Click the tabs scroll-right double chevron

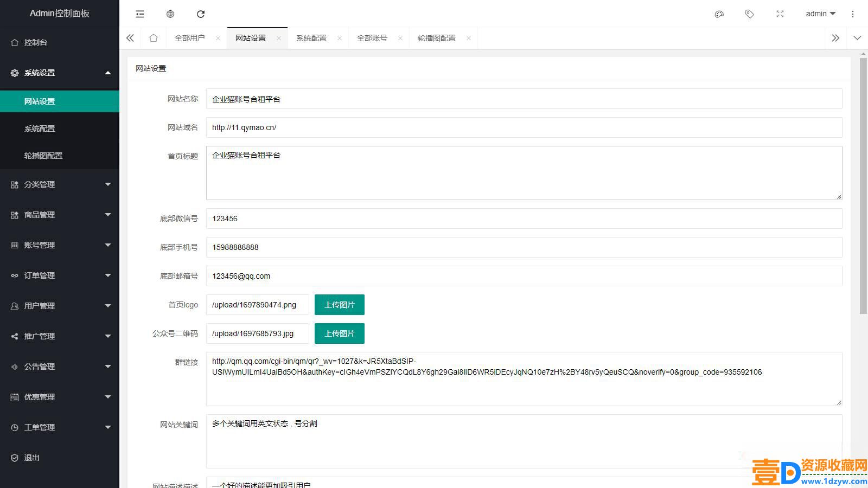coord(835,38)
